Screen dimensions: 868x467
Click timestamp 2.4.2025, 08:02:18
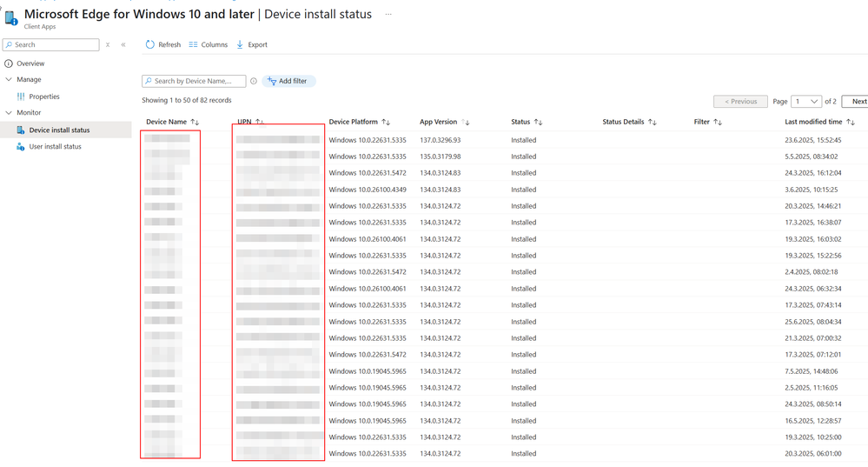pyautogui.click(x=811, y=272)
